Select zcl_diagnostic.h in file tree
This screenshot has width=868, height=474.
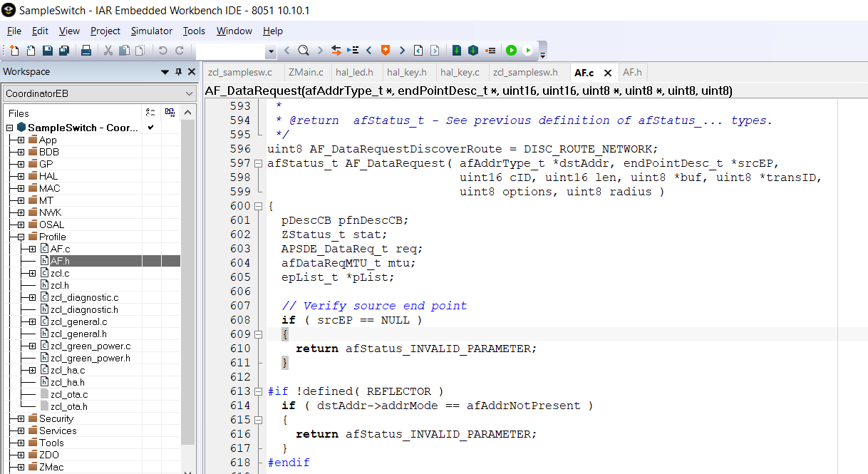84,309
